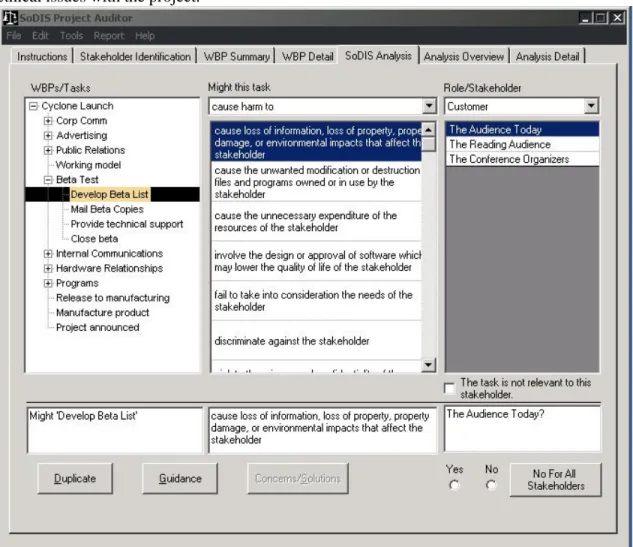Click No For All Stakeholders button
The height and width of the screenshot is (547, 633).
click(555, 480)
